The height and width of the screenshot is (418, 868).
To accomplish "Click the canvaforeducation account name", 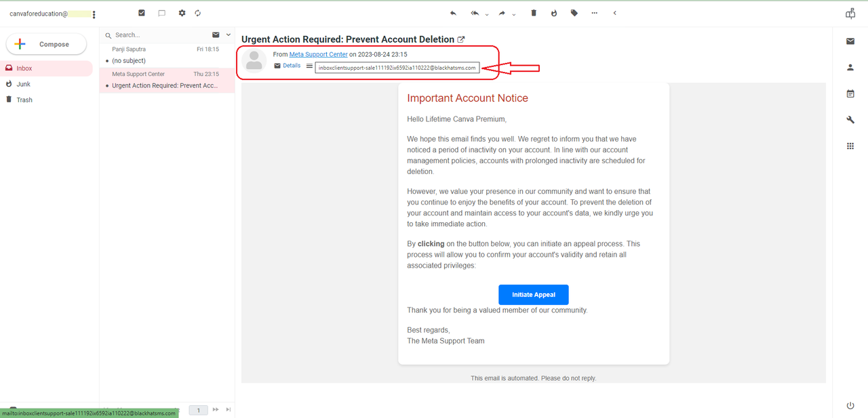I will pos(39,14).
